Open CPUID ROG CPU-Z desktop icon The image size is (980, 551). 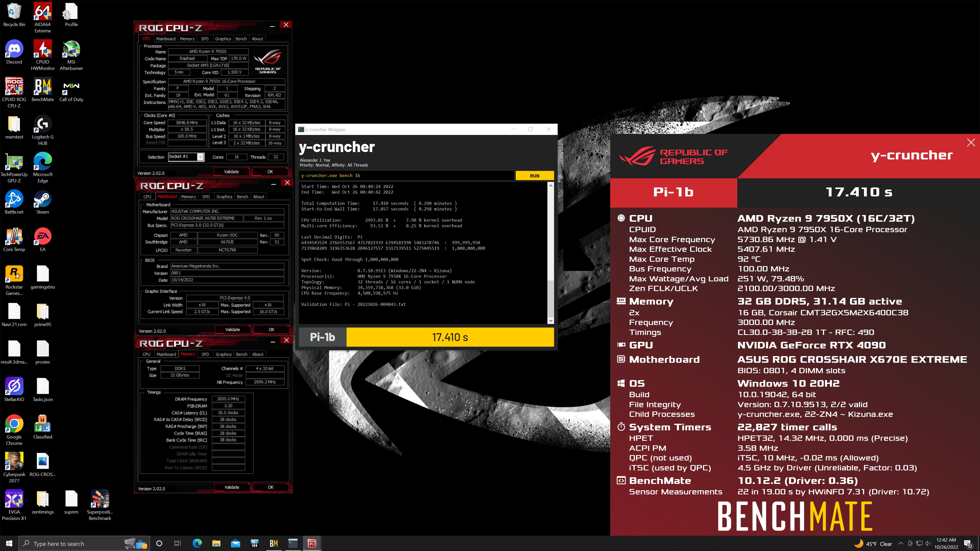point(14,93)
